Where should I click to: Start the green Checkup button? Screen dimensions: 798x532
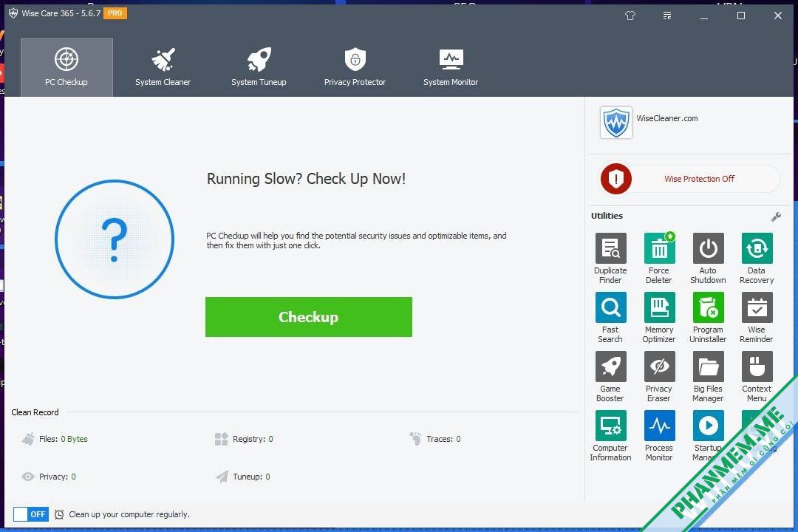[308, 317]
